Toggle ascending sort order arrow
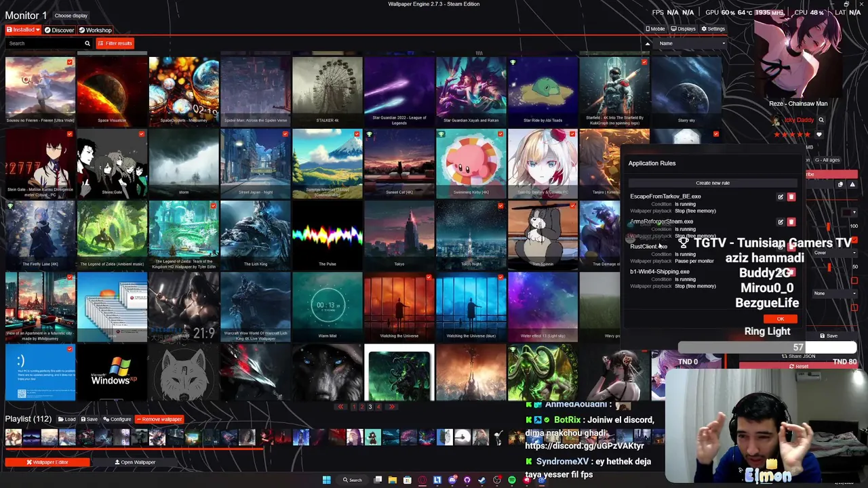868x488 pixels. pos(647,43)
